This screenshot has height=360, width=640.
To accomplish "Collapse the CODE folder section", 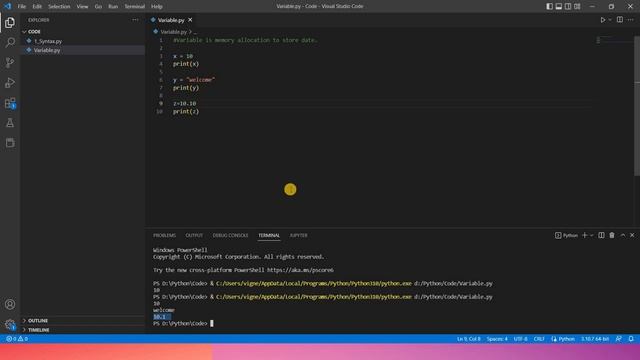I will coord(34,31).
